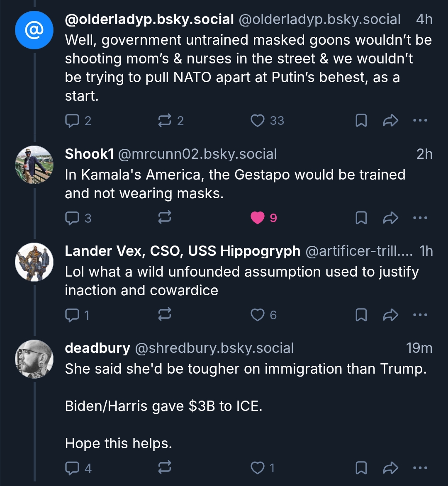Screen dimensions: 448x486
Task: Reply to Shook1's Gestapo post
Action: (73, 218)
